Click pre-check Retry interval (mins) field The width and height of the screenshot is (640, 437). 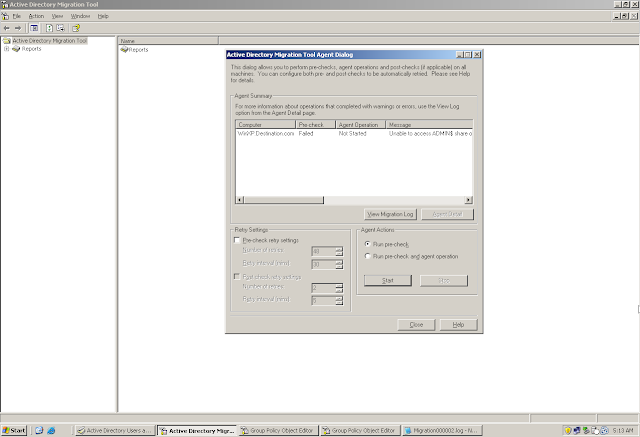(323, 264)
